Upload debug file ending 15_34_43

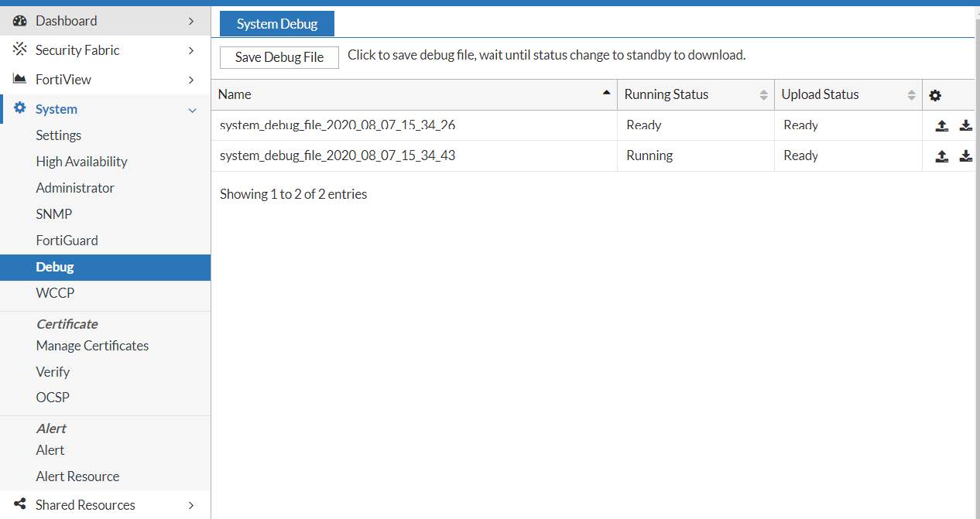point(941,155)
